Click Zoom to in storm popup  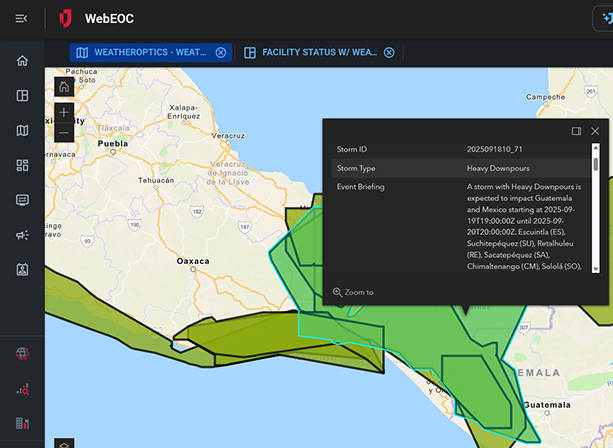(353, 292)
